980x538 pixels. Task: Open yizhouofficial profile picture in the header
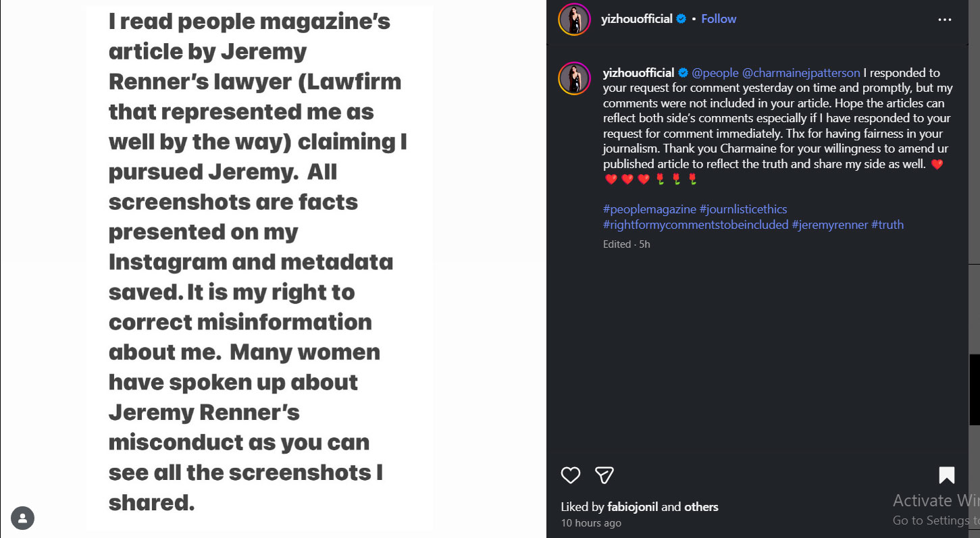point(573,19)
